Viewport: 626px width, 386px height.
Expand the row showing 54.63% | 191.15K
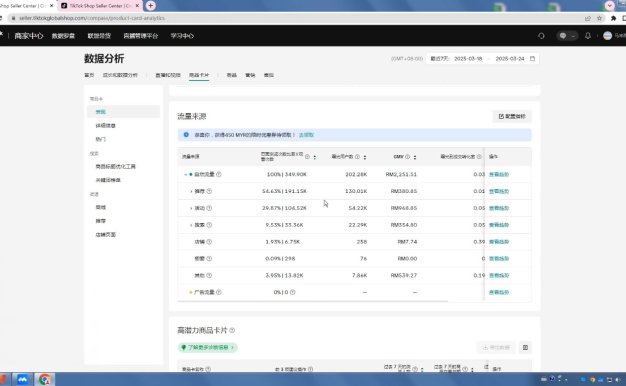pos(191,191)
